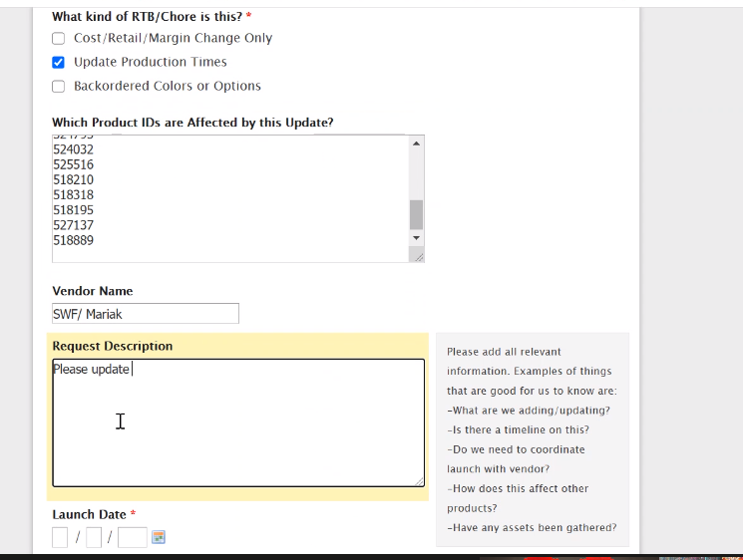743x560 pixels.
Task: Click scrollbar track above thumb in Product IDs
Action: (x=416, y=174)
